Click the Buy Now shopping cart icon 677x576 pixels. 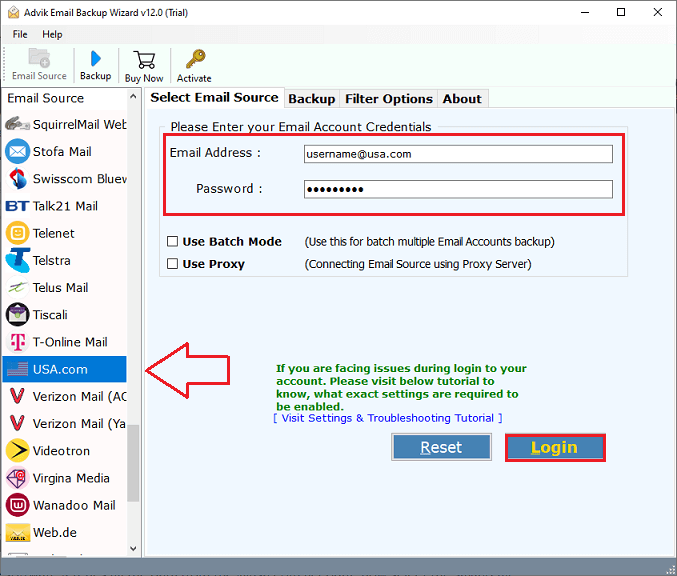point(144,60)
